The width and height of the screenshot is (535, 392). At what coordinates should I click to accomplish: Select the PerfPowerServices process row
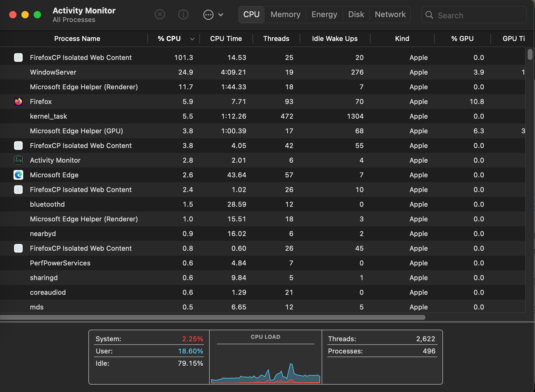point(263,263)
